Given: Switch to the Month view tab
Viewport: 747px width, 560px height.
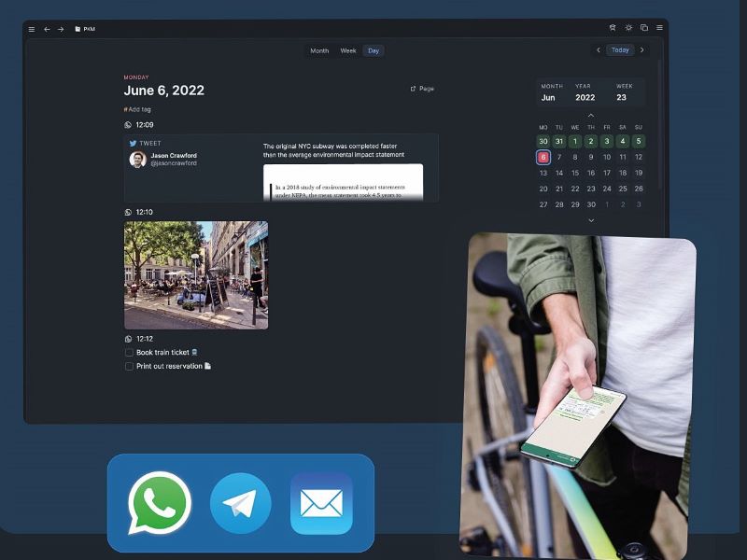Looking at the screenshot, I should pyautogui.click(x=319, y=50).
